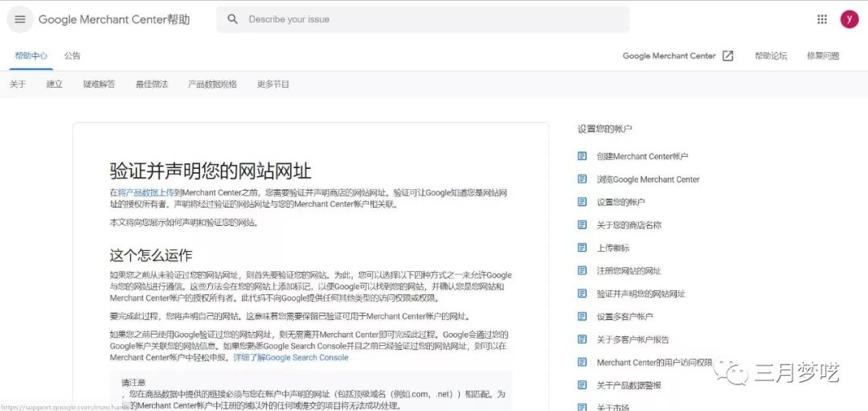Image resolution: width=868 pixels, height=411 pixels.
Task: Open the 产品数据规格 menu item
Action: click(x=212, y=84)
